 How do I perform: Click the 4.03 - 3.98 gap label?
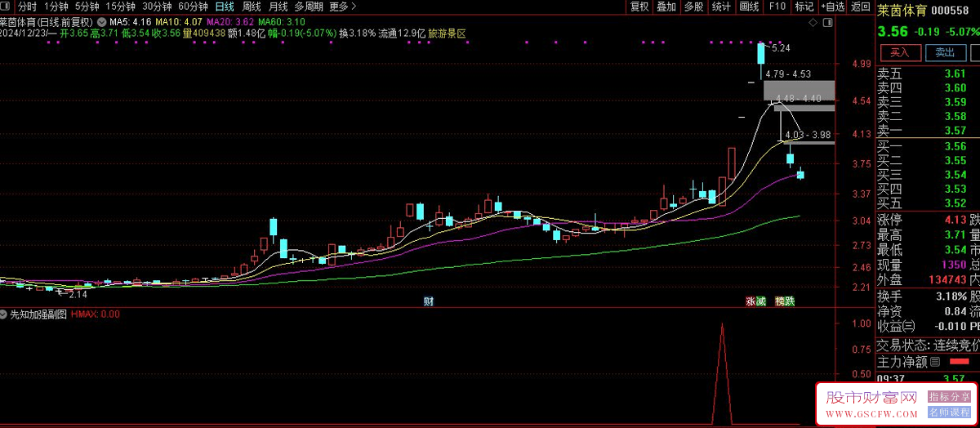tap(807, 135)
